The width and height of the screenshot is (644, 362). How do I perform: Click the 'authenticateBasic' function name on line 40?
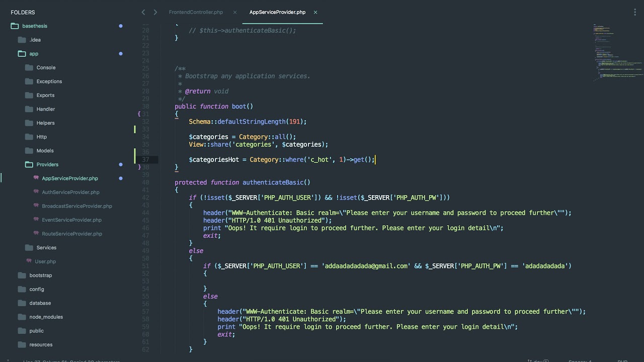coord(273,182)
